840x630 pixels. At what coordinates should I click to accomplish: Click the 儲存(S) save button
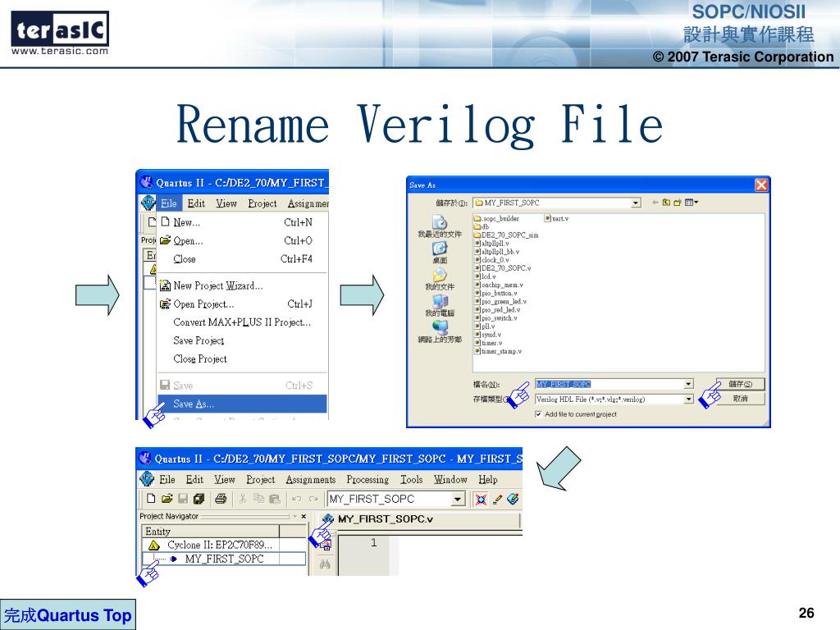741,384
